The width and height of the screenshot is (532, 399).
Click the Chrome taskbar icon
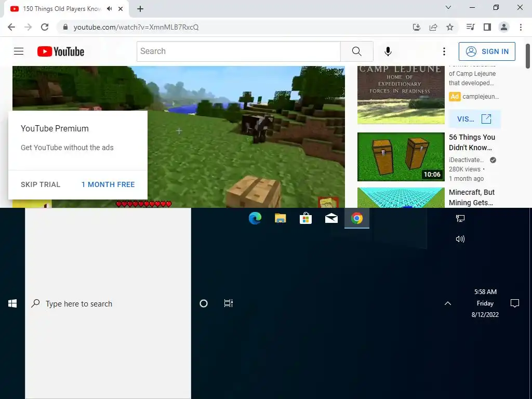coord(356,218)
